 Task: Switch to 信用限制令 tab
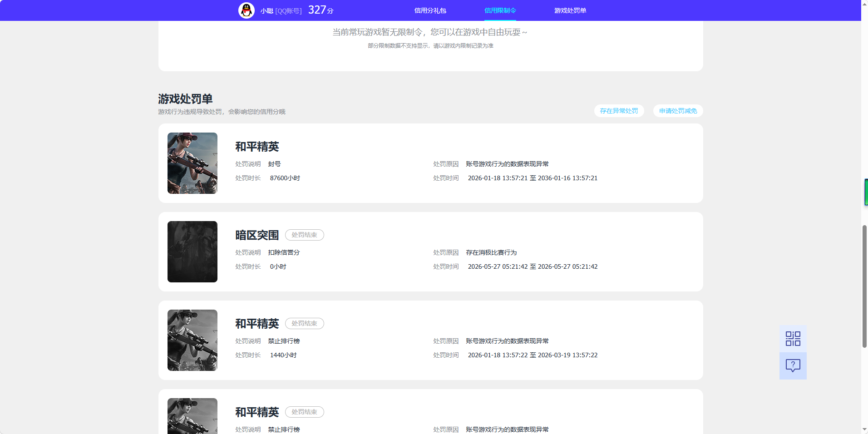click(x=500, y=10)
